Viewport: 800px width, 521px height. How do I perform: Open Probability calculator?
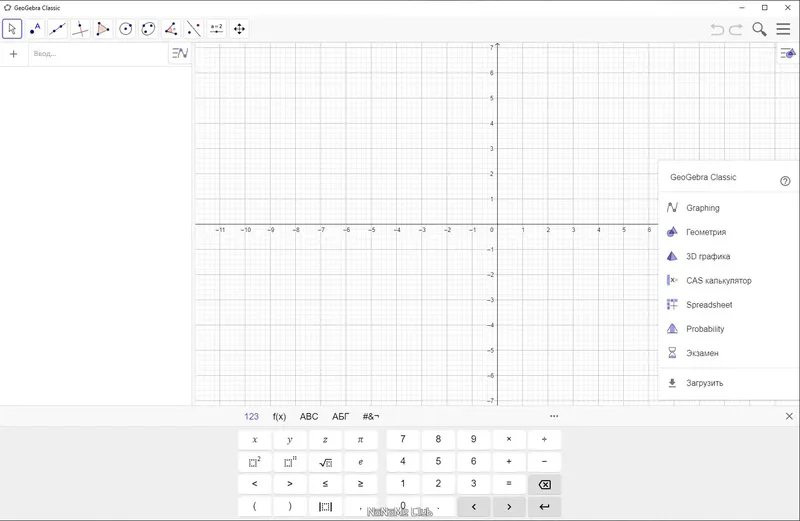click(729, 329)
